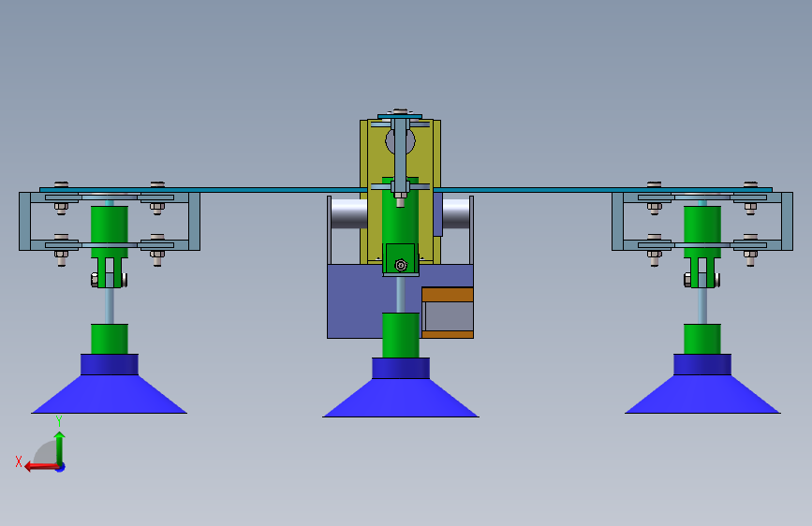The width and height of the screenshot is (812, 526).
Task: Select the vertical gray rod atop yellow plate
Action: pyautogui.click(x=400, y=155)
